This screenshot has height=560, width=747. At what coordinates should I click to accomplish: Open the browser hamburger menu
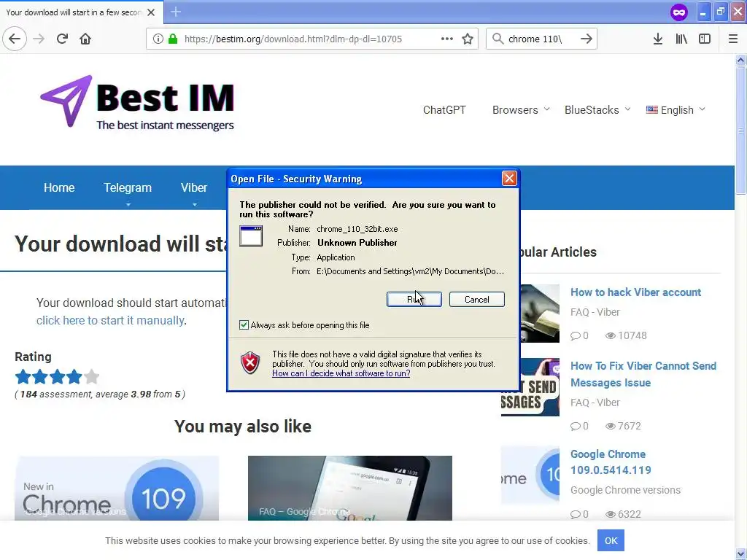733,39
